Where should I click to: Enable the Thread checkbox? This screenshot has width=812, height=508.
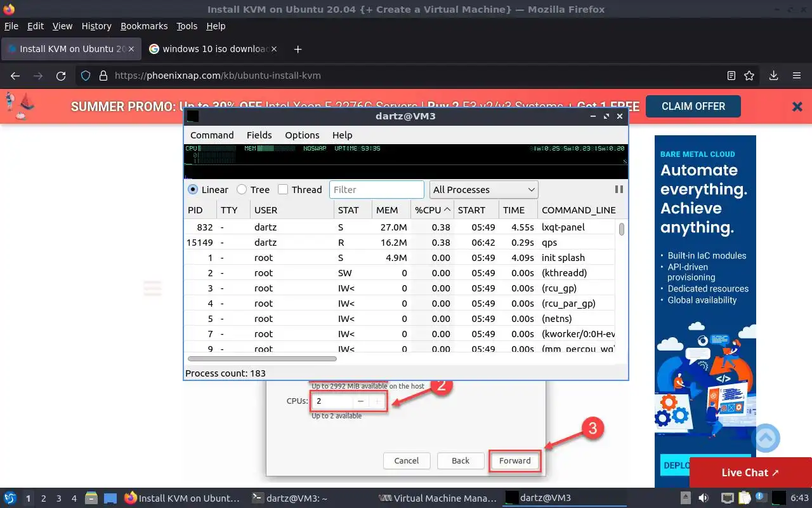pos(283,189)
